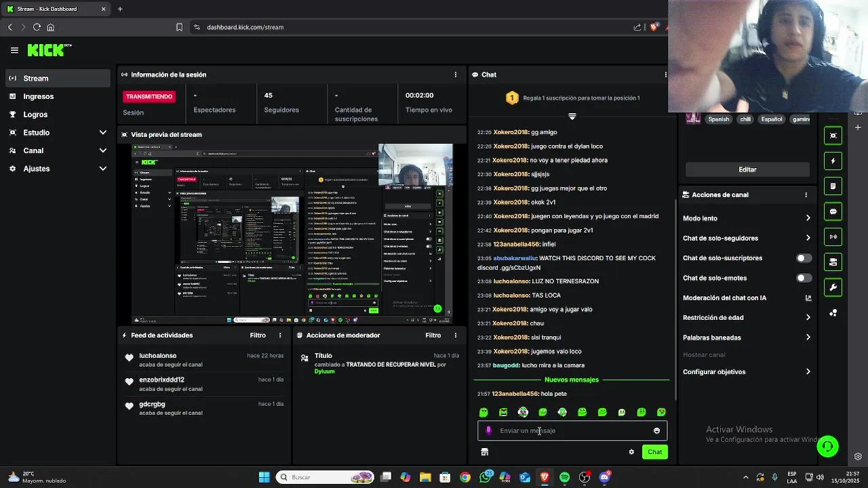The height and width of the screenshot is (488, 868).
Task: Collapse the gift subscription banner arrow
Action: (572, 117)
